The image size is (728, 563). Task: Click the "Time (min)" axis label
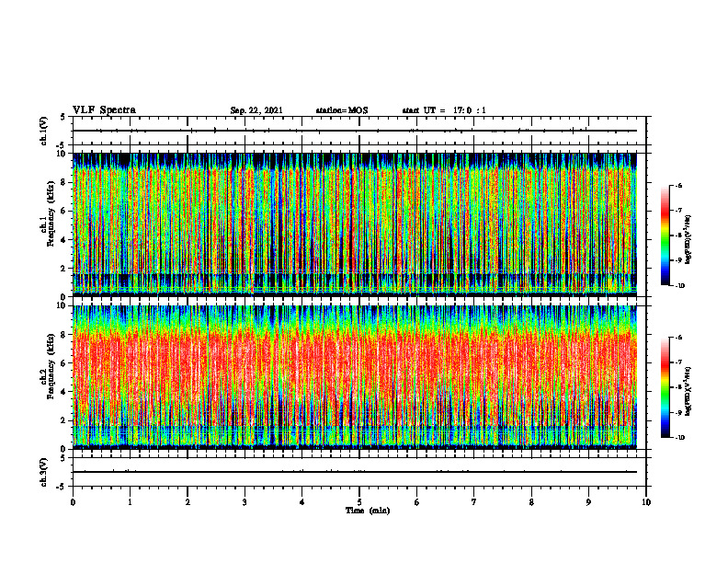pos(368,511)
